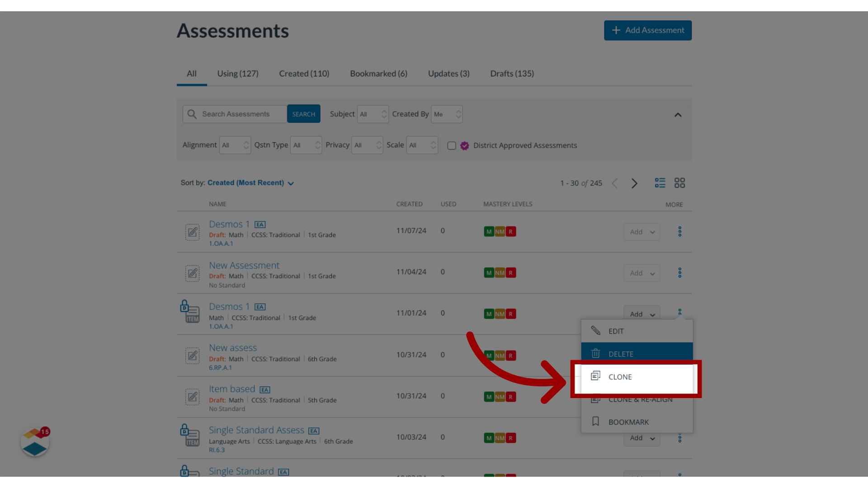The image size is (868, 488).
Task: Click the USED column header
Action: tap(448, 204)
